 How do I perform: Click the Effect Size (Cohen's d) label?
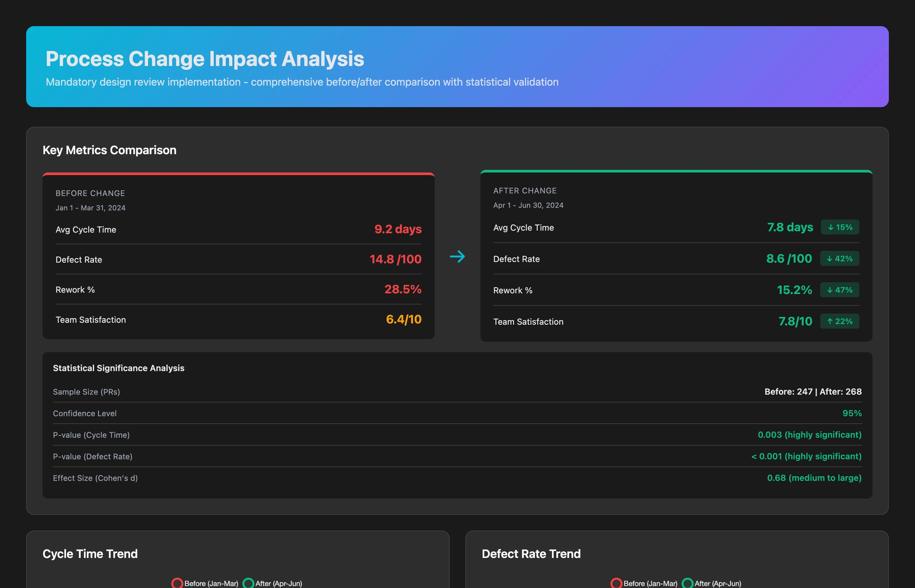click(95, 478)
